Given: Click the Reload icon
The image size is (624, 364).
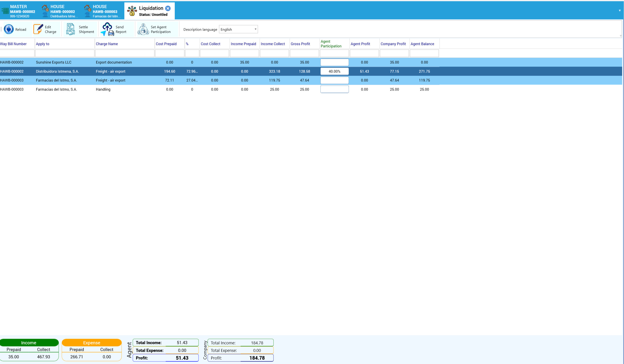Looking at the screenshot, I should (9, 29).
